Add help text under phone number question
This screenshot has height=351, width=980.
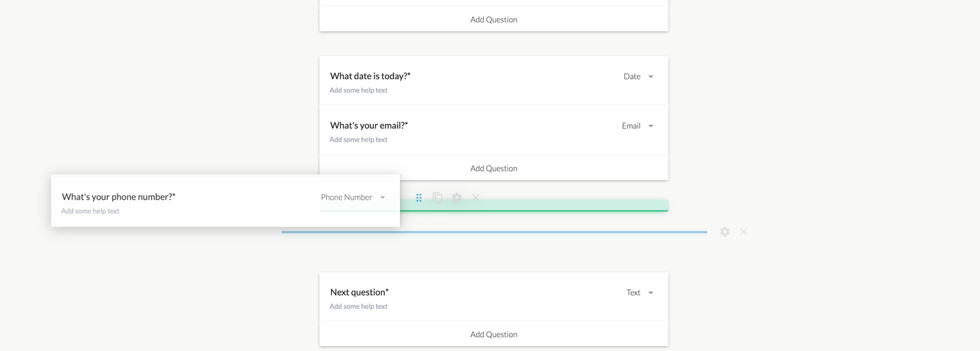pos(90,211)
